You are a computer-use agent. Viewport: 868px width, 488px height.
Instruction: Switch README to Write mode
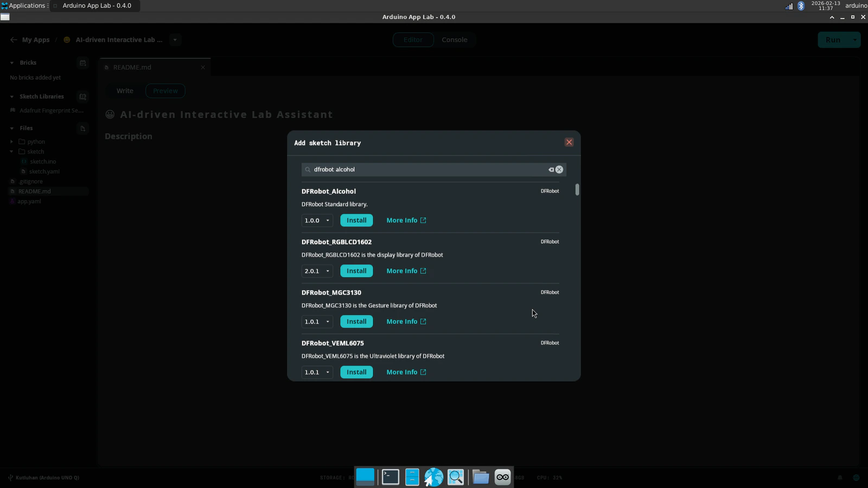(x=125, y=91)
